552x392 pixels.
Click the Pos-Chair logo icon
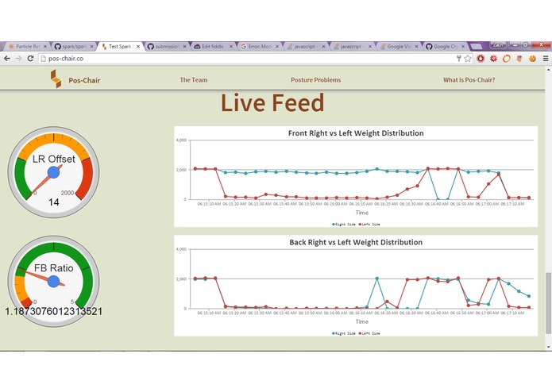click(x=56, y=79)
